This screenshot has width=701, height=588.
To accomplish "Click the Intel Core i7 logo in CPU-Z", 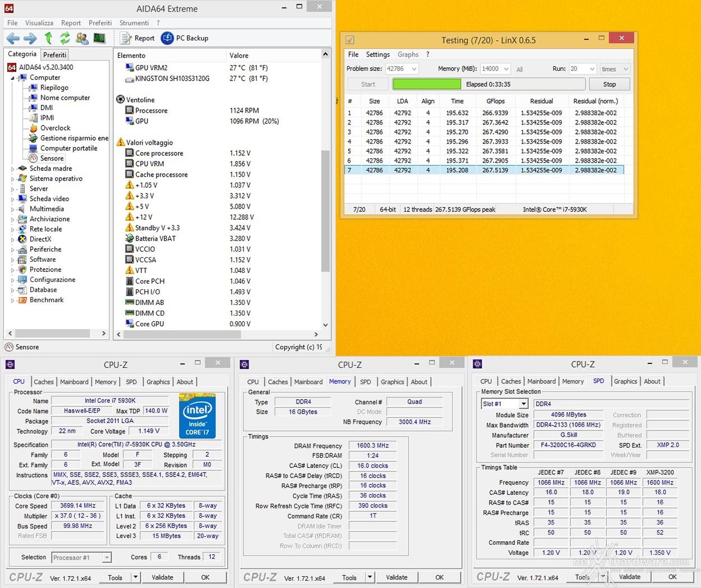I will (x=197, y=416).
